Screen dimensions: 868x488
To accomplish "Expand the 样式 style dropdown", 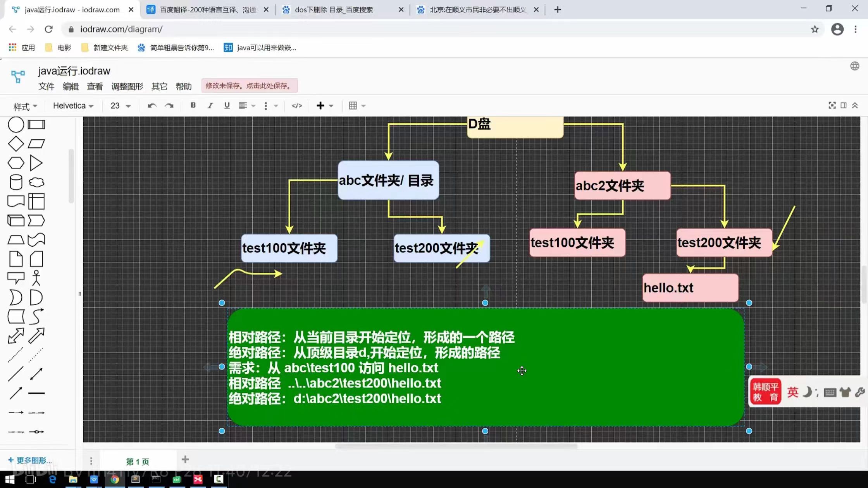I will coord(25,107).
